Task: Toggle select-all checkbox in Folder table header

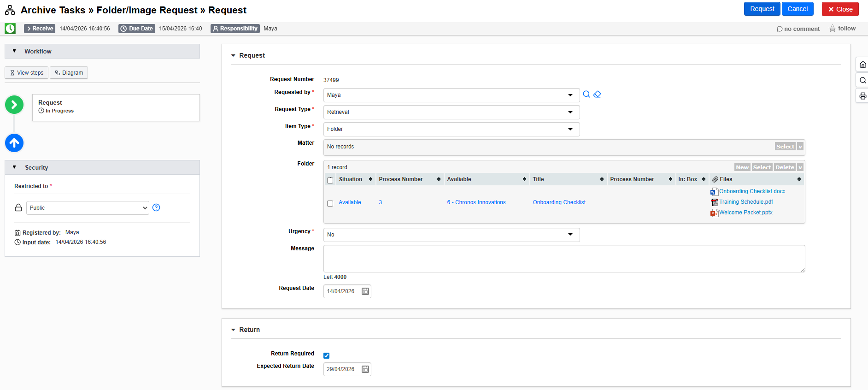Action: [x=330, y=180]
